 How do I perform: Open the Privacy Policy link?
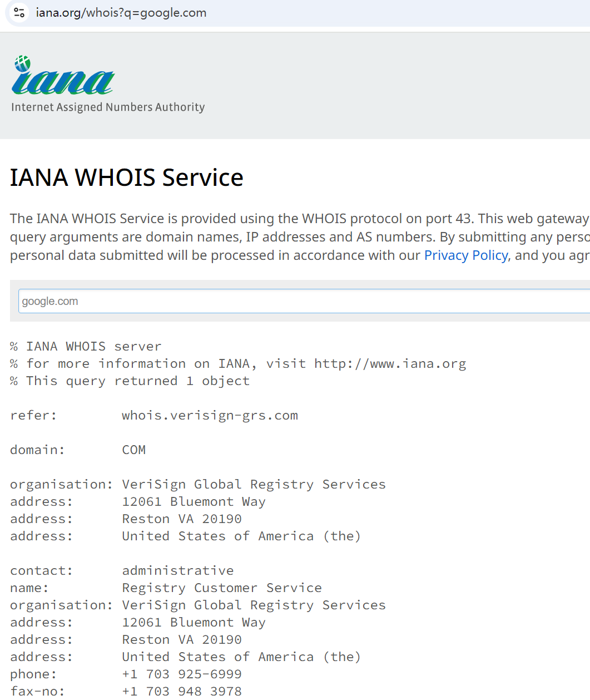[466, 255]
